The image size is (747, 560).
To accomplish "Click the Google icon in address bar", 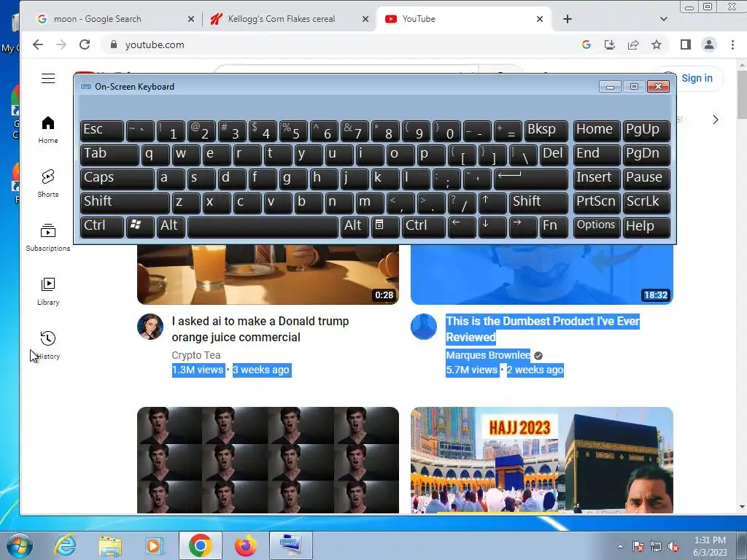I will point(587,44).
